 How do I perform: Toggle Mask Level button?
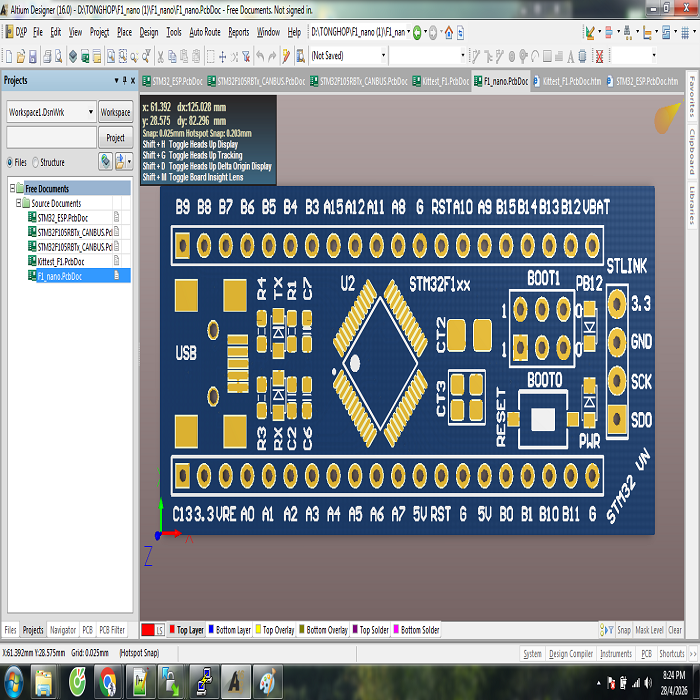(649, 630)
